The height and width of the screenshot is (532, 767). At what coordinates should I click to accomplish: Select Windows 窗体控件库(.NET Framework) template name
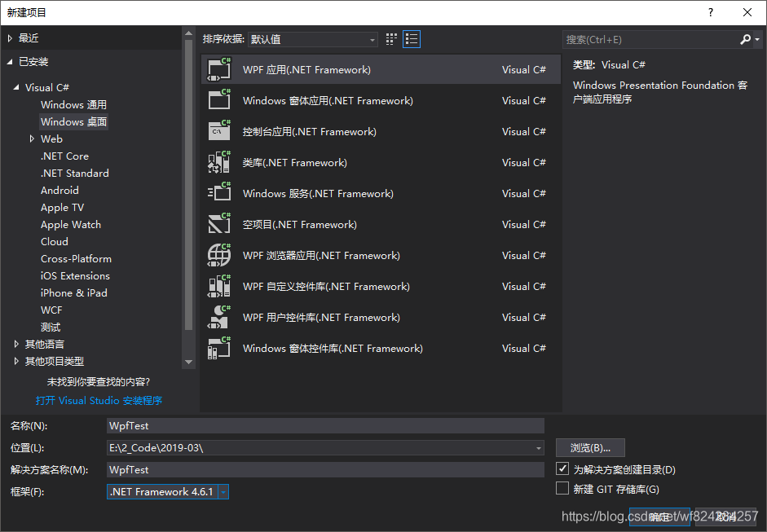pyautogui.click(x=333, y=348)
